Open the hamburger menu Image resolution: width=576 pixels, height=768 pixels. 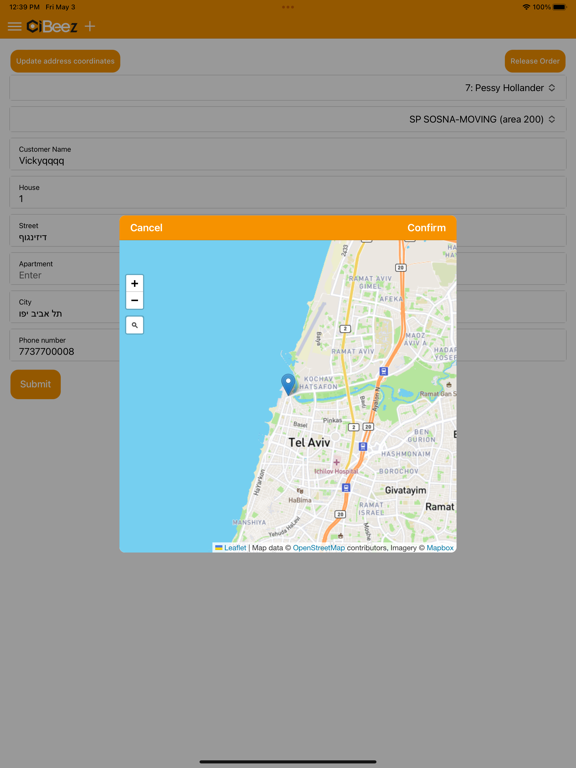point(14,26)
